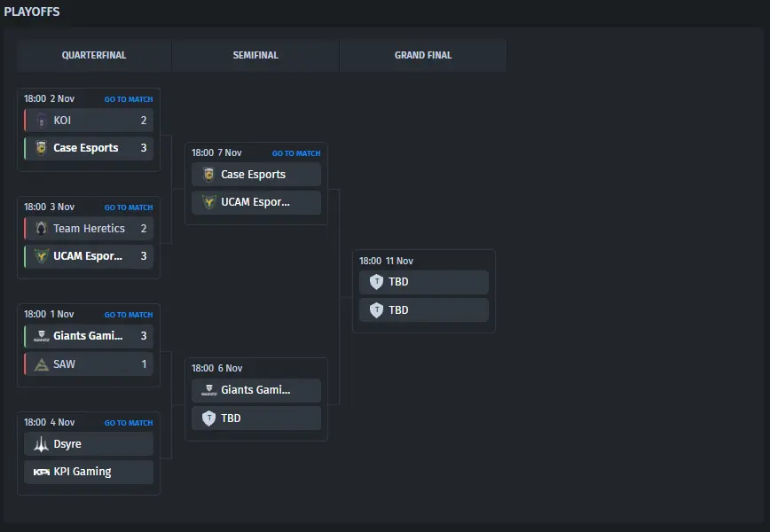Open GO TO MATCH for 4 Nov quarterfinal
The width and height of the screenshot is (770, 532).
[x=129, y=423]
